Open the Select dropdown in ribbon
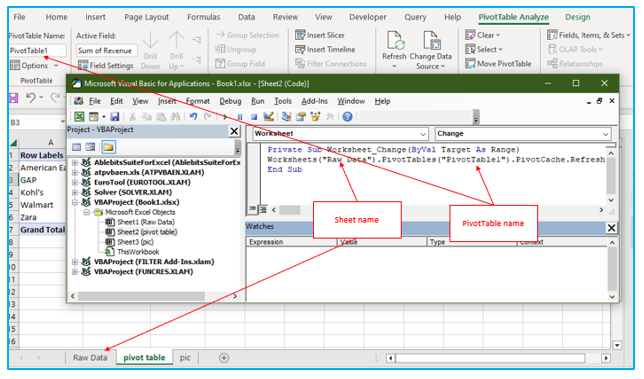The image size is (644, 379). tap(484, 50)
